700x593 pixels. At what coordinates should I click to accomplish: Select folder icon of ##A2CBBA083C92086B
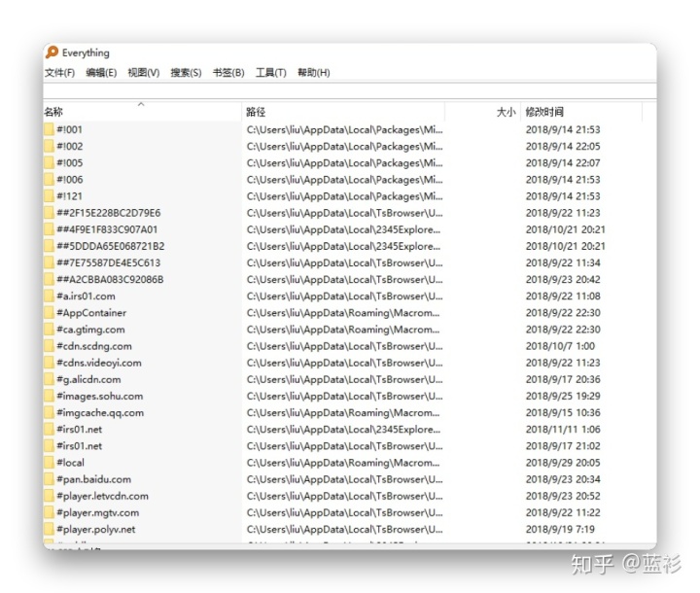tap(49, 280)
